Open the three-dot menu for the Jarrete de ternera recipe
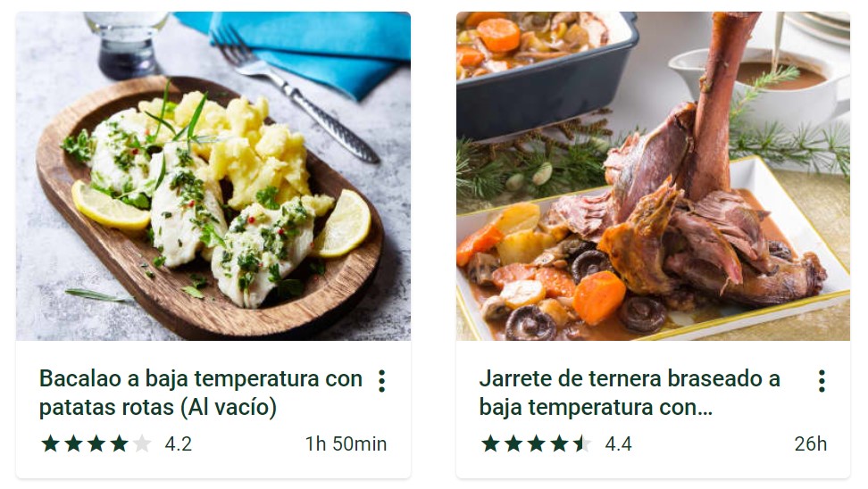The image size is (868, 489). tap(822, 381)
